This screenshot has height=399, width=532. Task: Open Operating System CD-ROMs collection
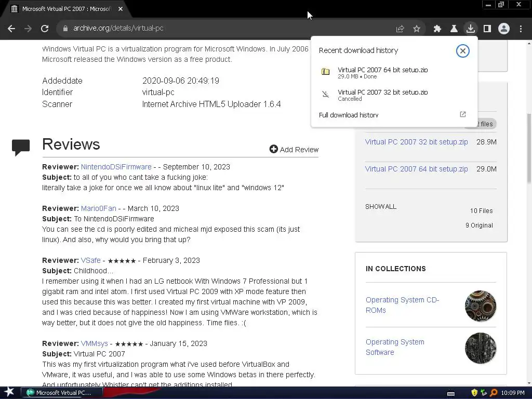[x=403, y=305]
